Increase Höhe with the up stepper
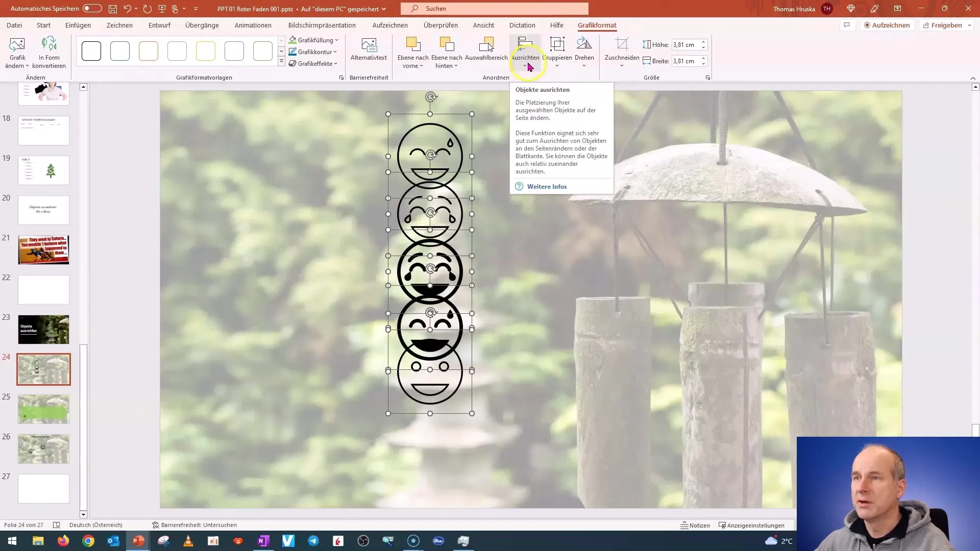This screenshot has height=551, width=980. point(703,42)
